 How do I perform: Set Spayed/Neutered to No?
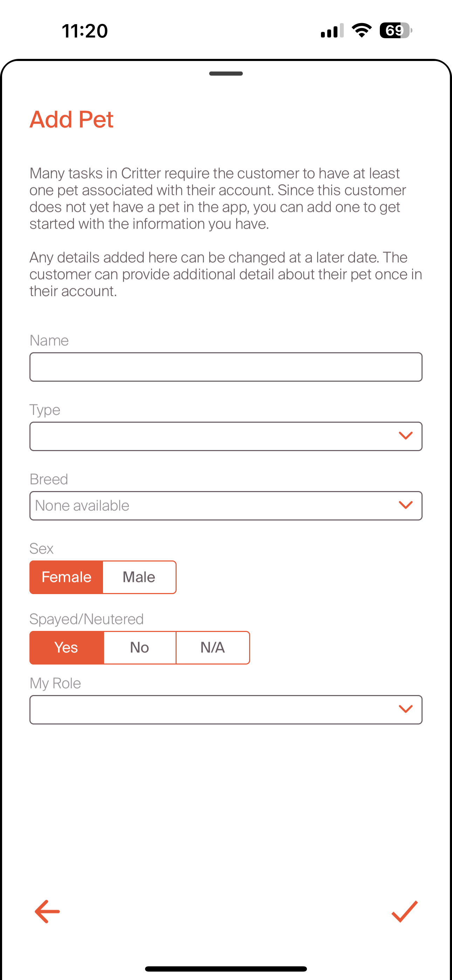(140, 647)
